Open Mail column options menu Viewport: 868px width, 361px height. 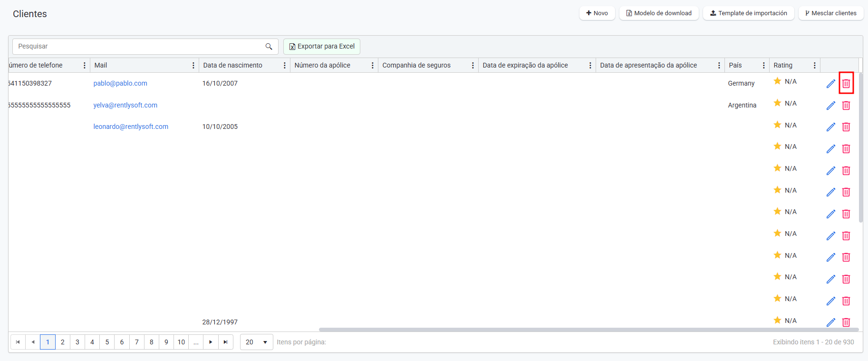(193, 66)
